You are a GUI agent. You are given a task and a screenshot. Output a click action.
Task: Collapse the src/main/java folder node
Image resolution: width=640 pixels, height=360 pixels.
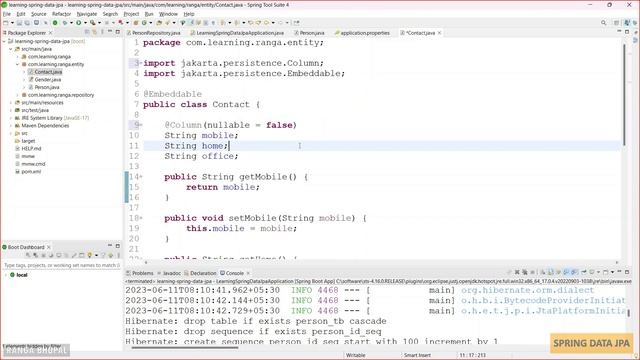(11, 49)
